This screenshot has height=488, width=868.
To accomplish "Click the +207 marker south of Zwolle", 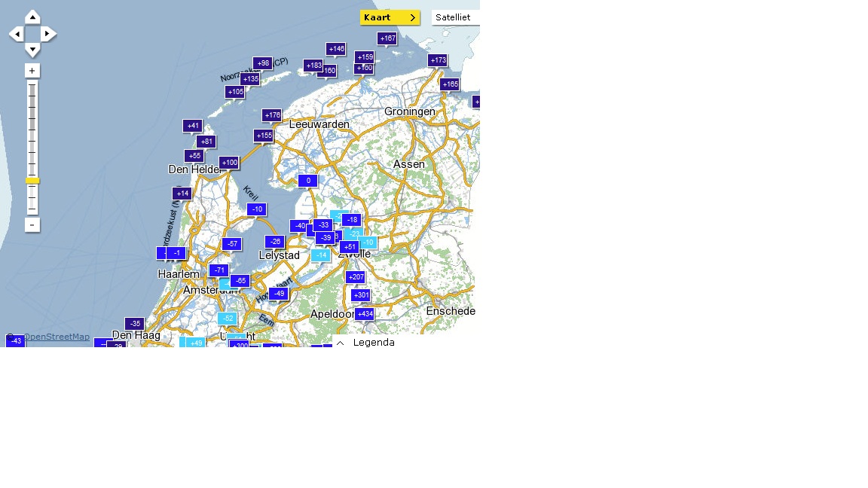I will tap(356, 277).
